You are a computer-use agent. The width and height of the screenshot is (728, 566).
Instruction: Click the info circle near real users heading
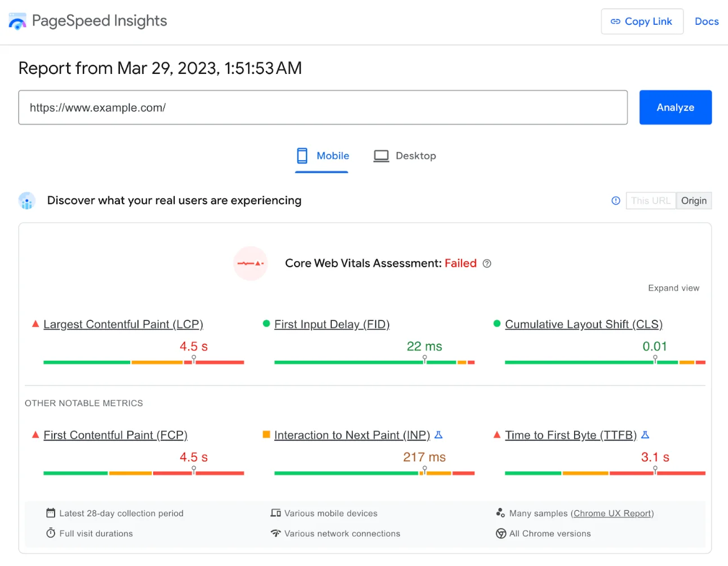(615, 200)
